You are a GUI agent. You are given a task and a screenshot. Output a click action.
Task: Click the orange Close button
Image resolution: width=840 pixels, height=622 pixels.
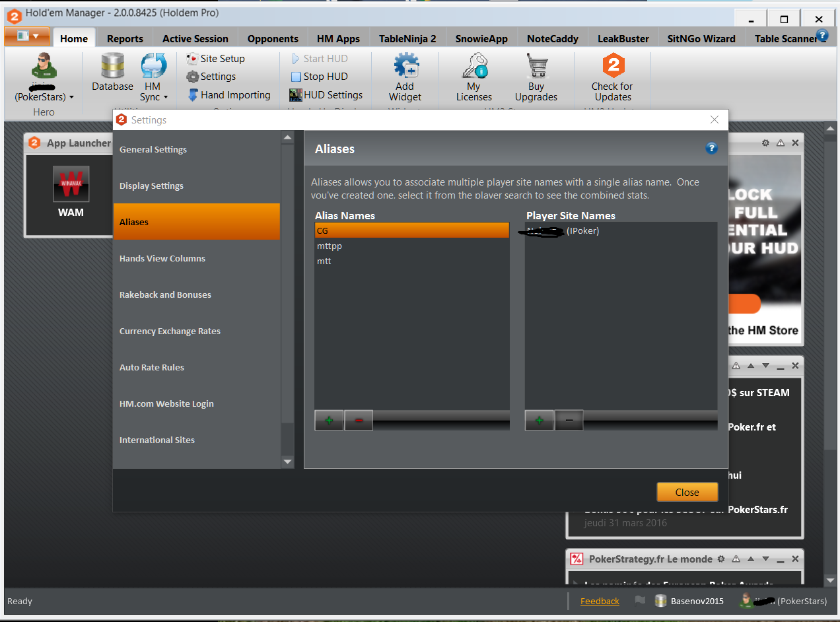click(687, 492)
